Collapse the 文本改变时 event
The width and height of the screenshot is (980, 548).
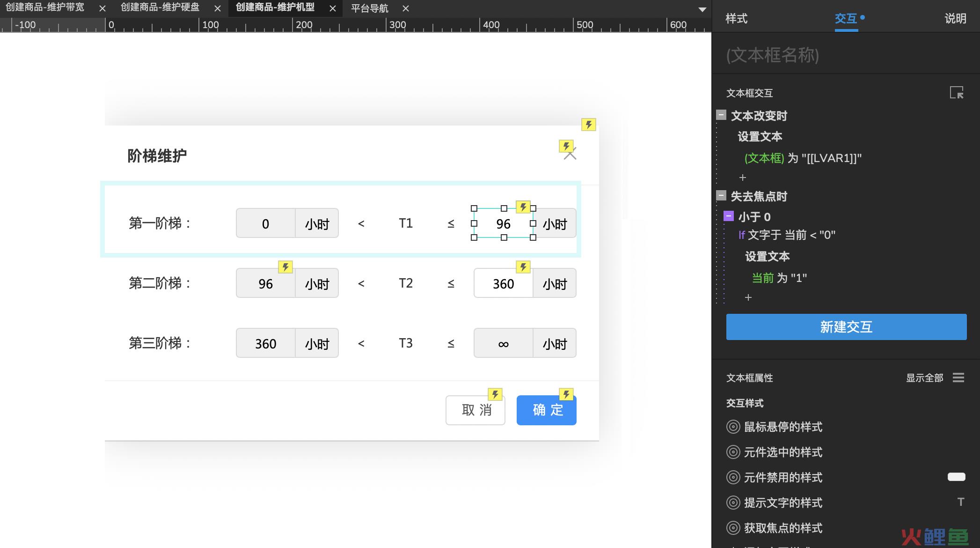click(x=721, y=115)
